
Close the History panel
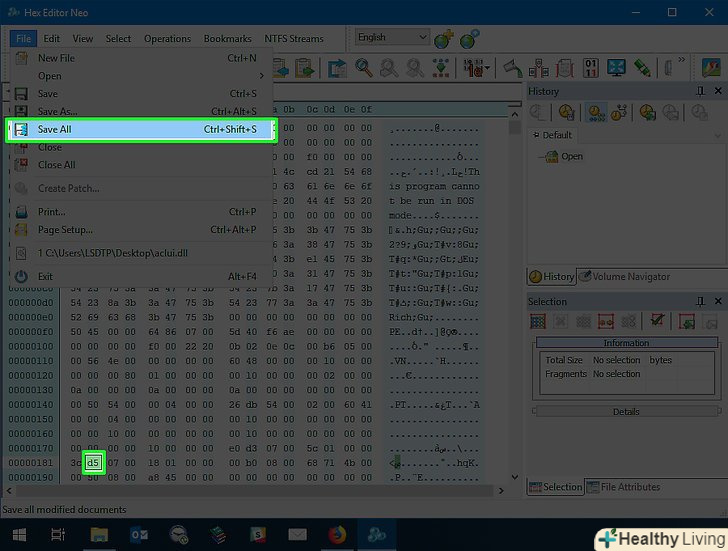(718, 91)
